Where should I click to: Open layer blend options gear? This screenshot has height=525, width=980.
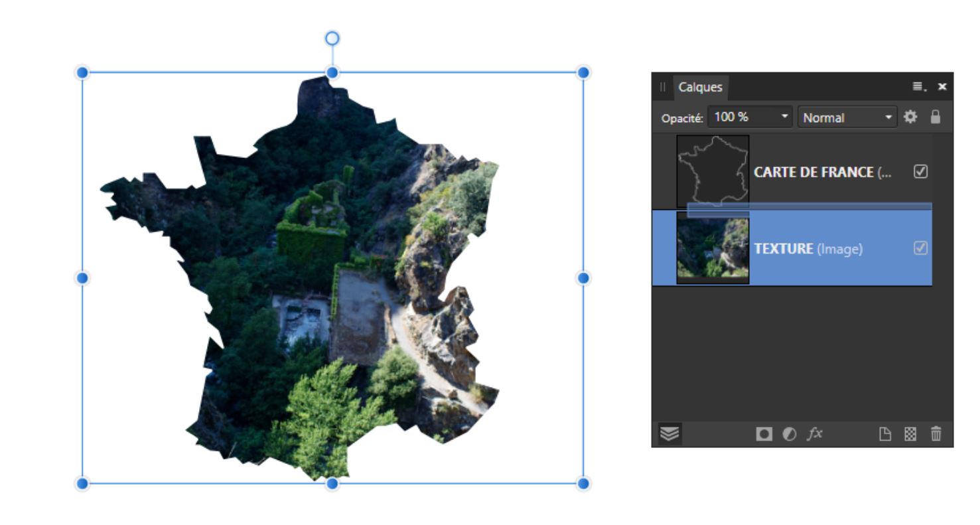coord(910,117)
